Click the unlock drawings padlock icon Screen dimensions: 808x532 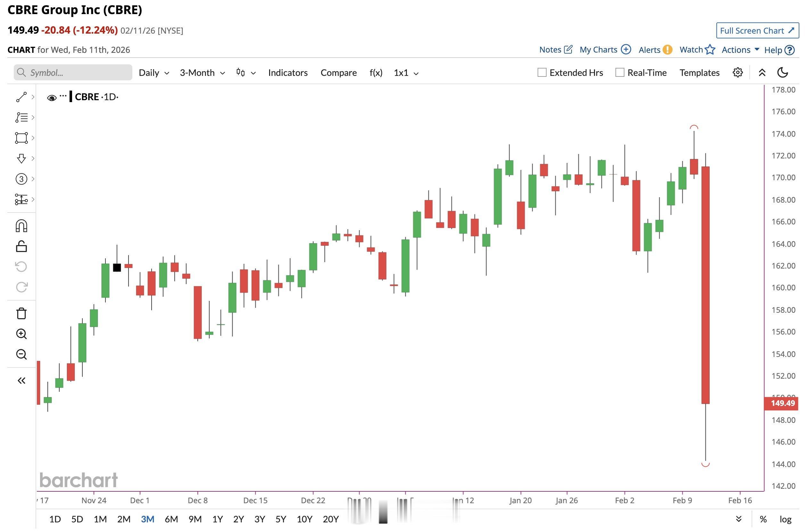click(x=21, y=246)
